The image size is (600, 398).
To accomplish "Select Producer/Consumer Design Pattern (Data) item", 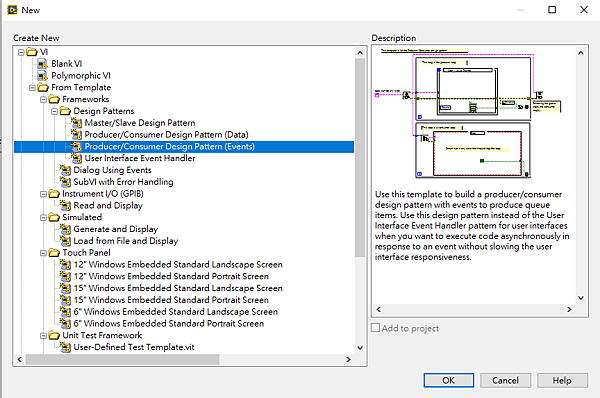I will tap(166, 135).
